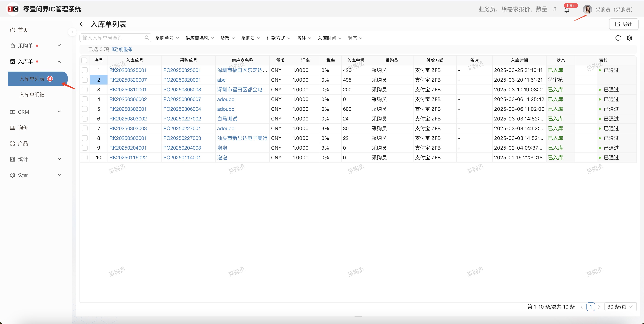Select checkbox for row RK20250116022
The width and height of the screenshot is (644, 324).
tap(85, 158)
